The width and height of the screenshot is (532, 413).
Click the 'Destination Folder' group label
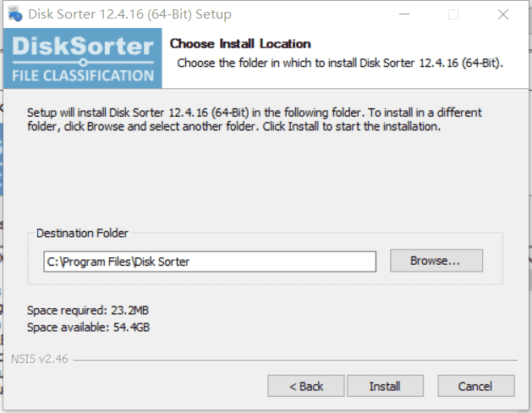[x=82, y=233]
